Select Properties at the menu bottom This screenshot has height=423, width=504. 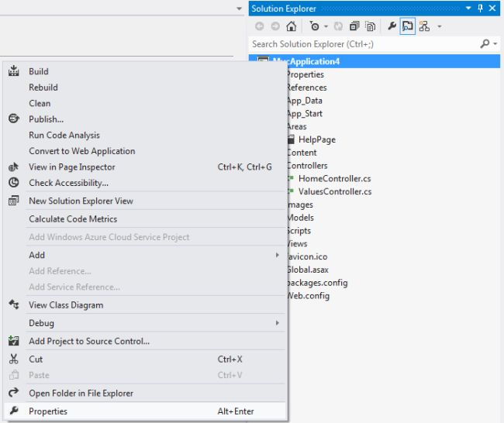pos(145,411)
